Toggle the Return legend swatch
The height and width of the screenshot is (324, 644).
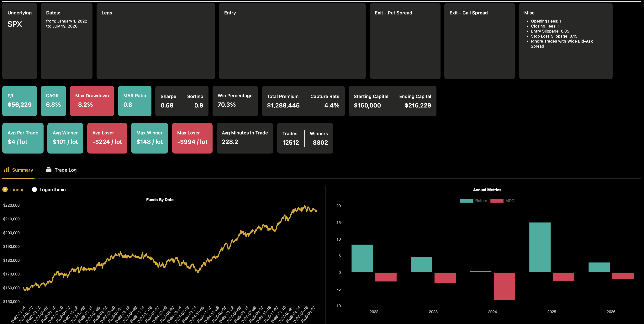(467, 201)
